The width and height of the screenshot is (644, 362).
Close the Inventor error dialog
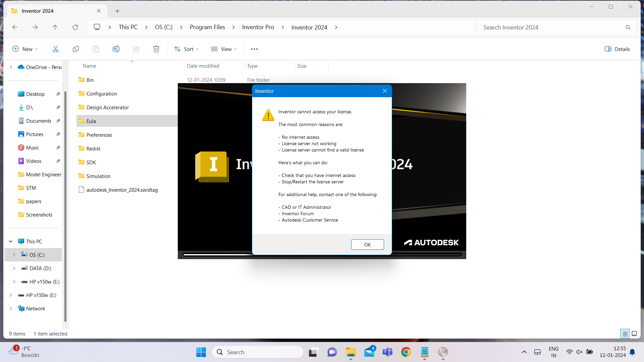tap(385, 91)
